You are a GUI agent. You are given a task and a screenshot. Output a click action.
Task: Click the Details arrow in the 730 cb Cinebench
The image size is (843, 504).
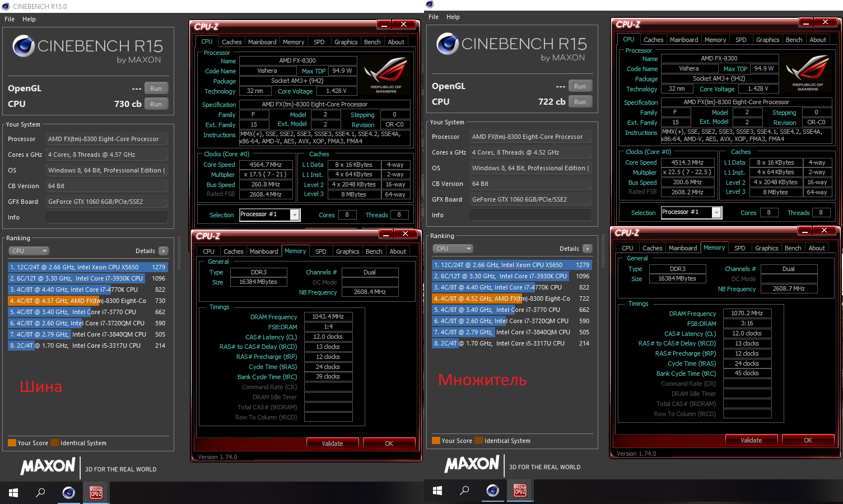coord(164,251)
